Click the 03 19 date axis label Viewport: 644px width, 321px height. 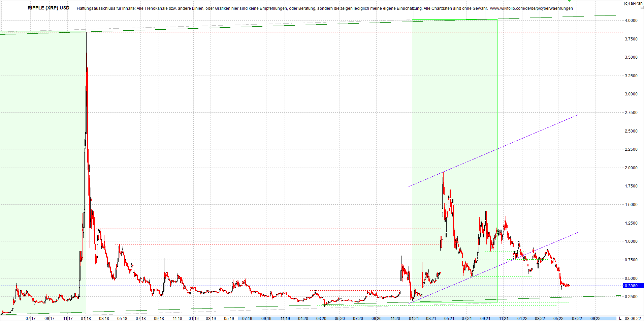coord(211,318)
